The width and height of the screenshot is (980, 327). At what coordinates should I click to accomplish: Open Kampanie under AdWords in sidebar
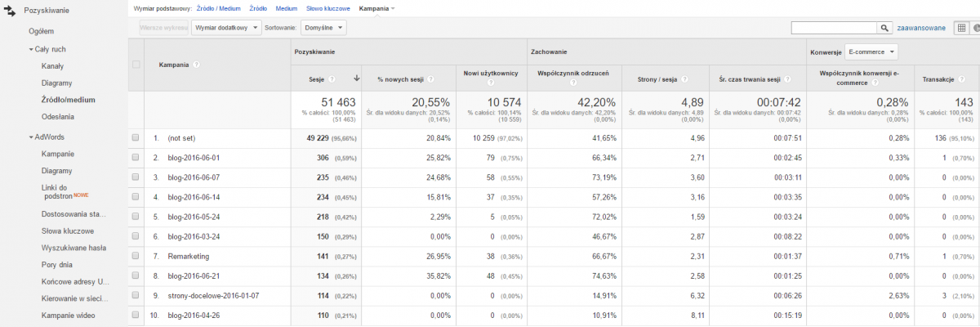click(58, 153)
